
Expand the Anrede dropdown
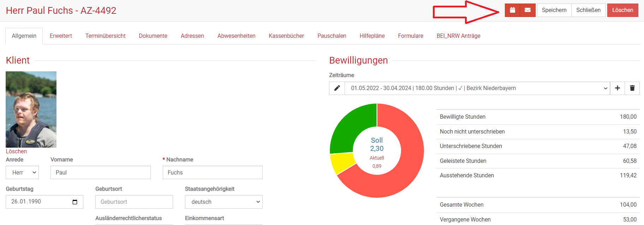click(22, 172)
